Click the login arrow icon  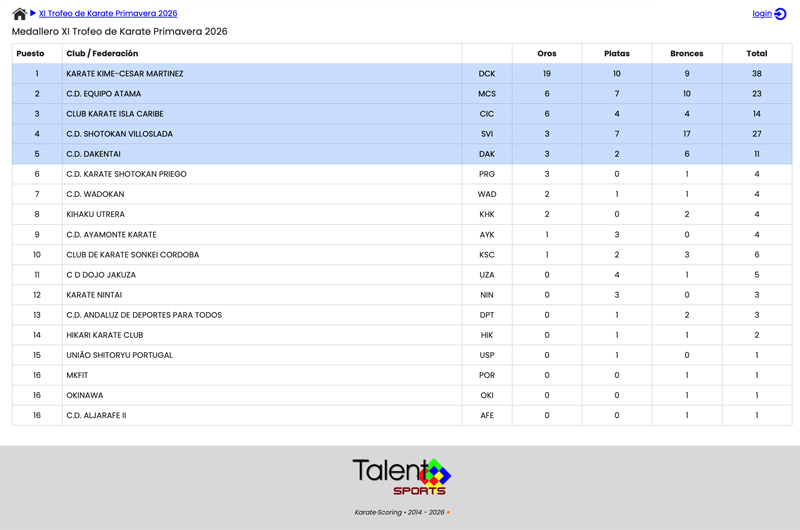[x=781, y=14]
